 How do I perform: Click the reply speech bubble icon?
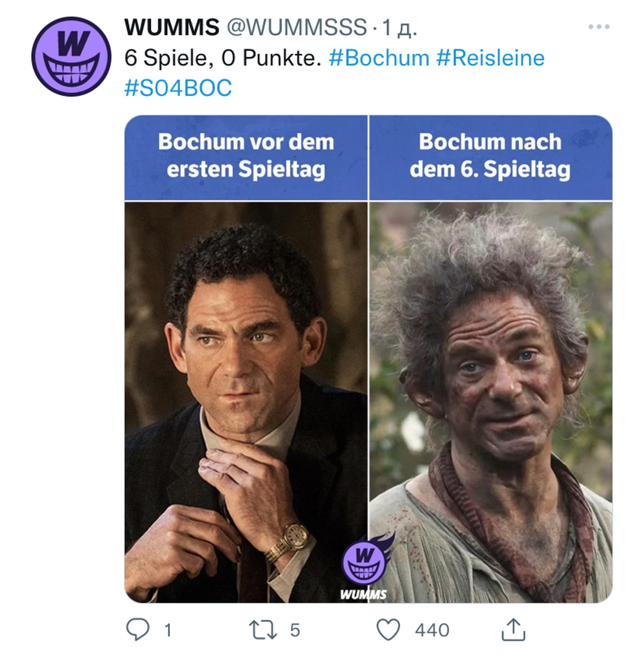pyautogui.click(x=138, y=629)
